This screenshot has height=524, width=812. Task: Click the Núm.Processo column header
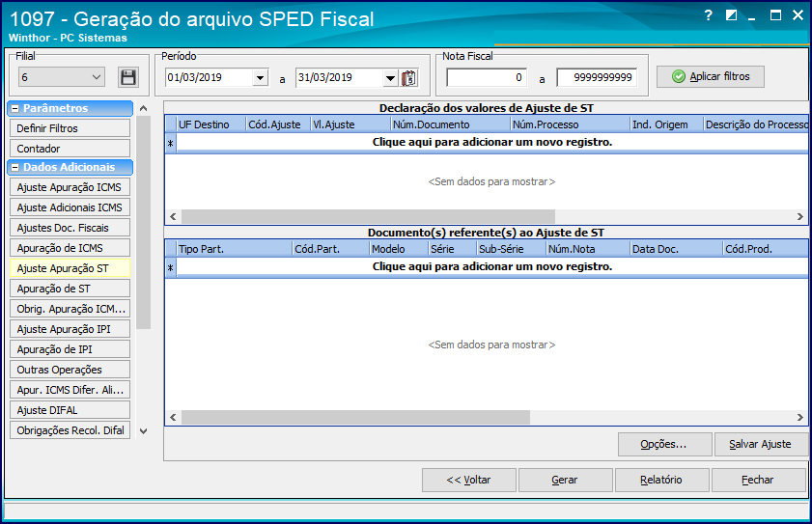point(570,124)
